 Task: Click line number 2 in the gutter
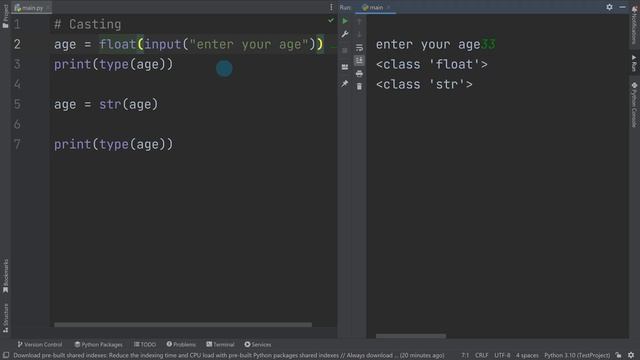click(x=17, y=44)
